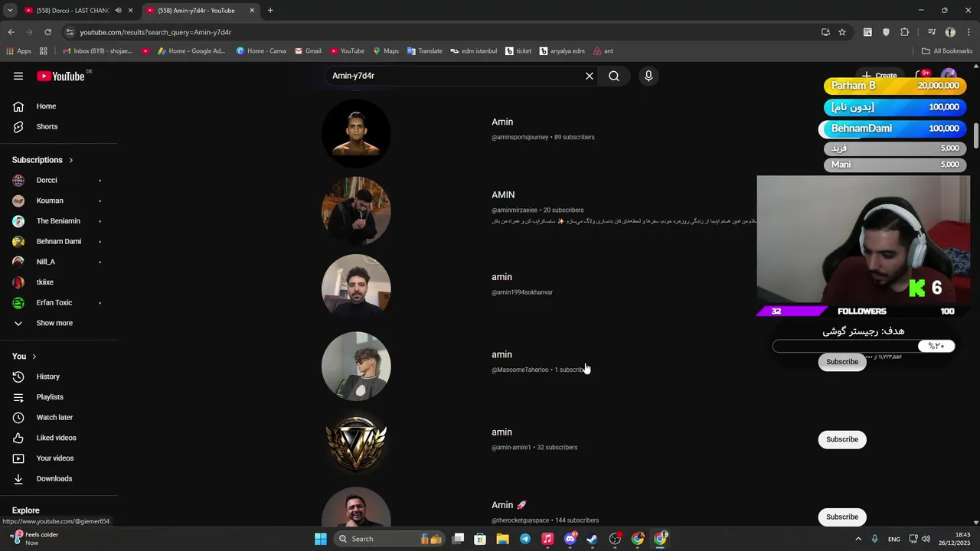Open the Chrome extensions puzzle icon
980x551 pixels.
(x=905, y=32)
